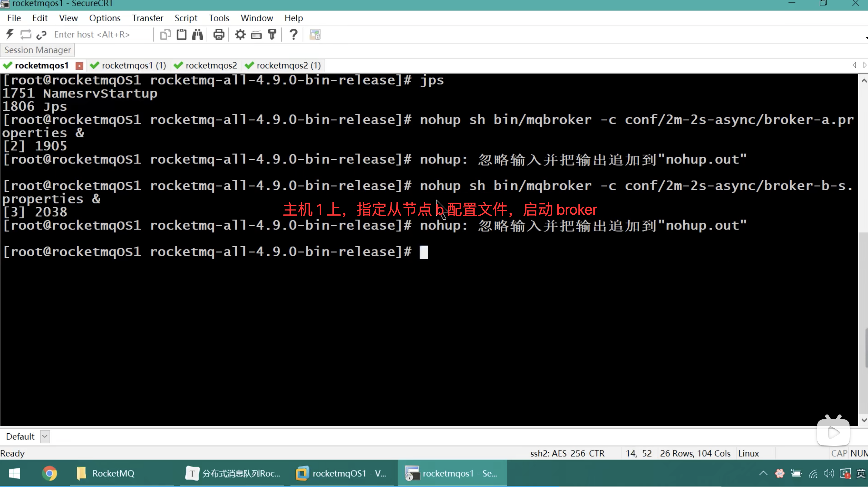Open the Keymap Editor keyboard icon
This screenshot has width=868, height=487.
(256, 34)
